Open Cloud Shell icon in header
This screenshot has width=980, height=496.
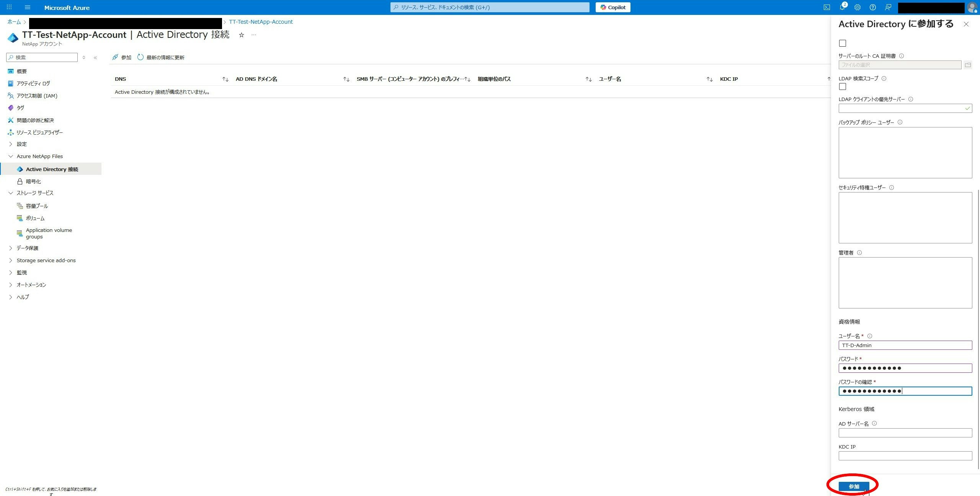point(826,7)
